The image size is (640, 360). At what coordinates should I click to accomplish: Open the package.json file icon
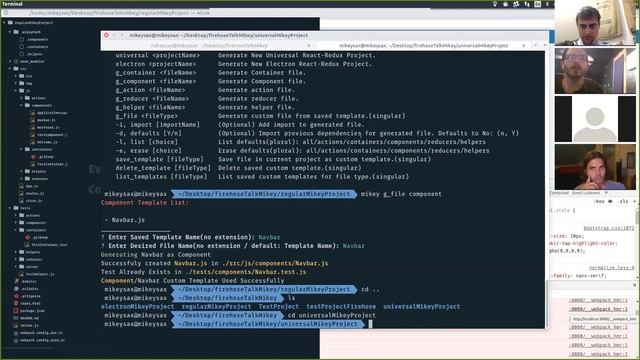coord(16,311)
